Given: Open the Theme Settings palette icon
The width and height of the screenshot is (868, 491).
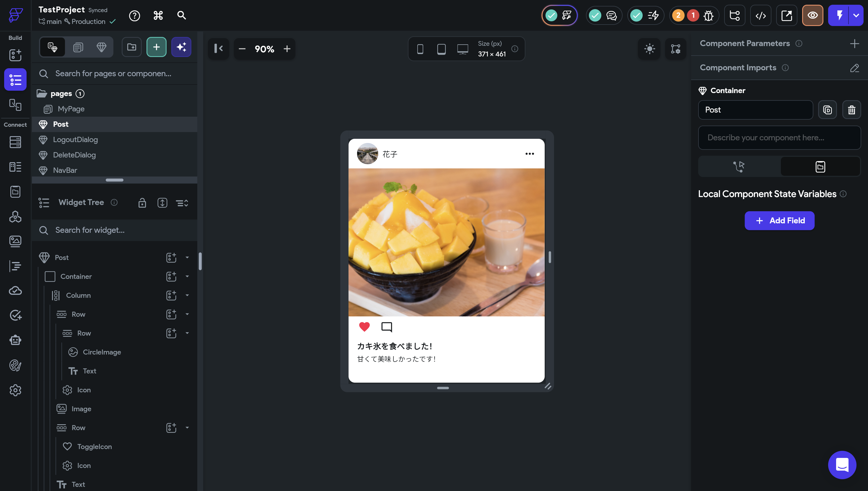Looking at the screenshot, I should 15,365.
